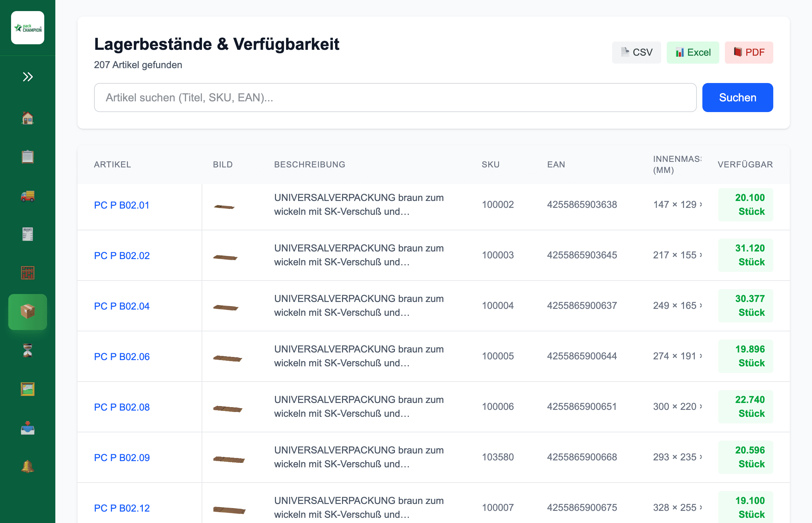Export the list as CSV
This screenshot has width=812, height=523.
636,53
